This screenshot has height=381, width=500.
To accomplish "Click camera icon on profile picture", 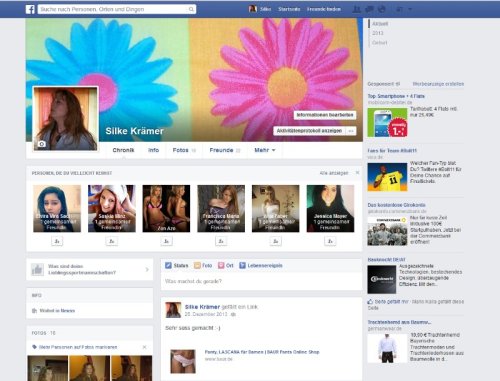I will 42,144.
